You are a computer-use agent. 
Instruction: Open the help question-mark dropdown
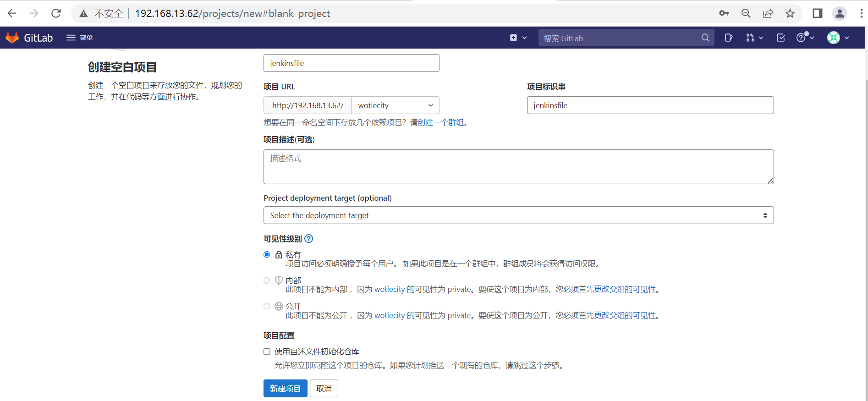805,37
